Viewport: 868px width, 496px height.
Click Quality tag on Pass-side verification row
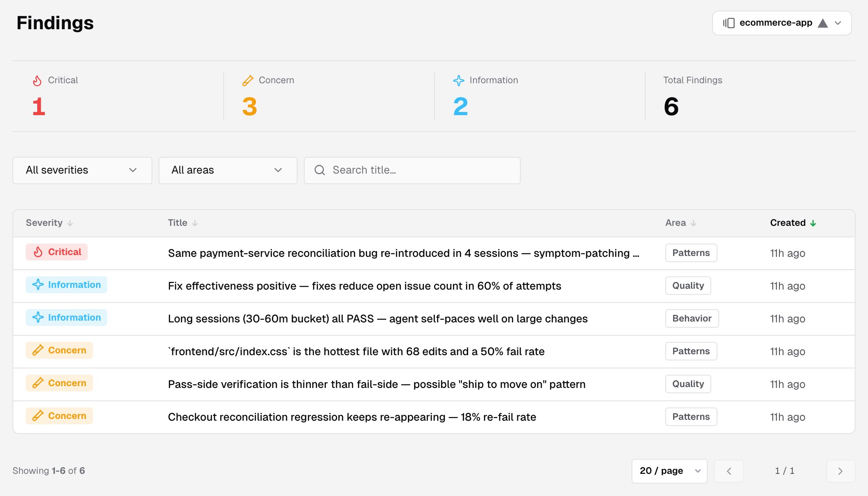688,384
